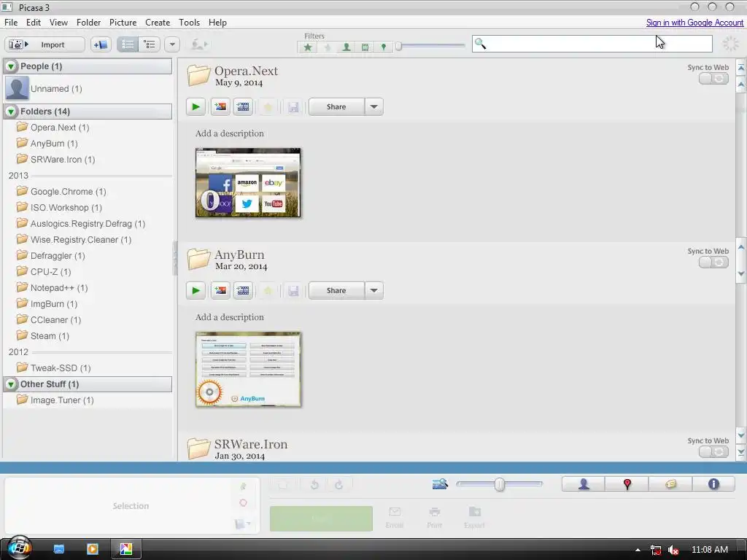Show the Places map pin panel
This screenshot has height=560, width=747.
627,484
